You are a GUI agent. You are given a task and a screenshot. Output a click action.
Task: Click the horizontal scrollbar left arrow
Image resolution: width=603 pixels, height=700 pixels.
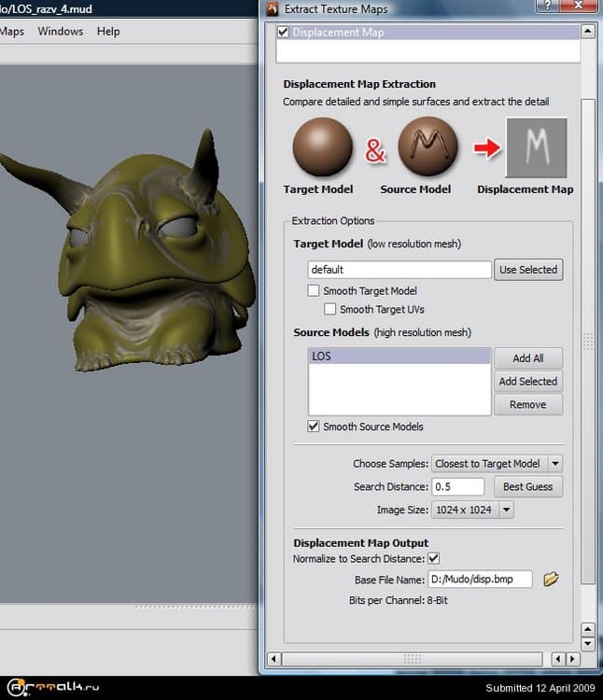pos(274,659)
